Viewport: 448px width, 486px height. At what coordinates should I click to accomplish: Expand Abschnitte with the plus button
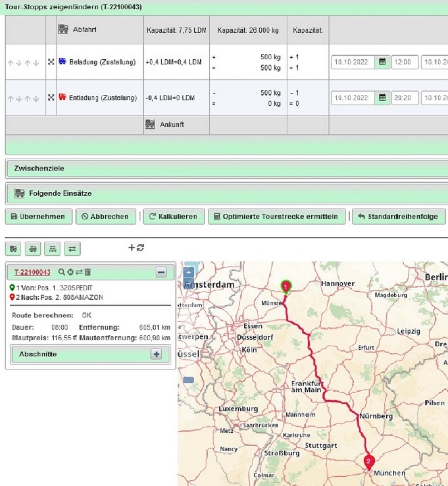156,354
